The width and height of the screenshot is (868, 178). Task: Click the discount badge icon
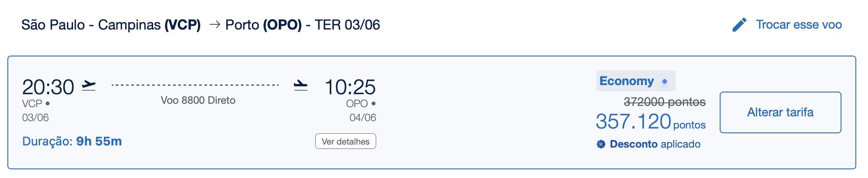coord(601,145)
